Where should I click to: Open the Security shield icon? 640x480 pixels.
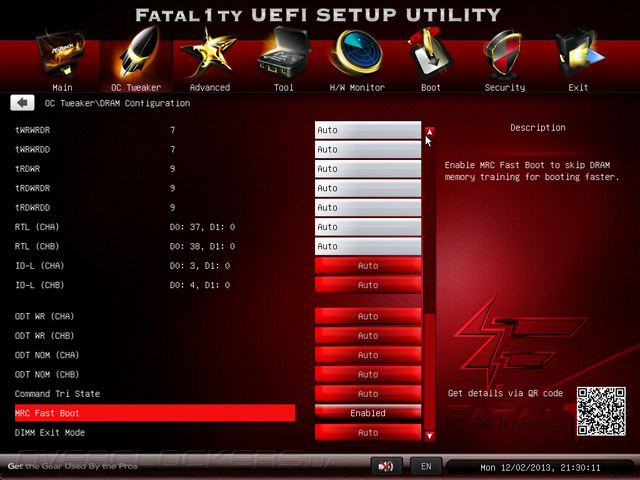pos(504,54)
